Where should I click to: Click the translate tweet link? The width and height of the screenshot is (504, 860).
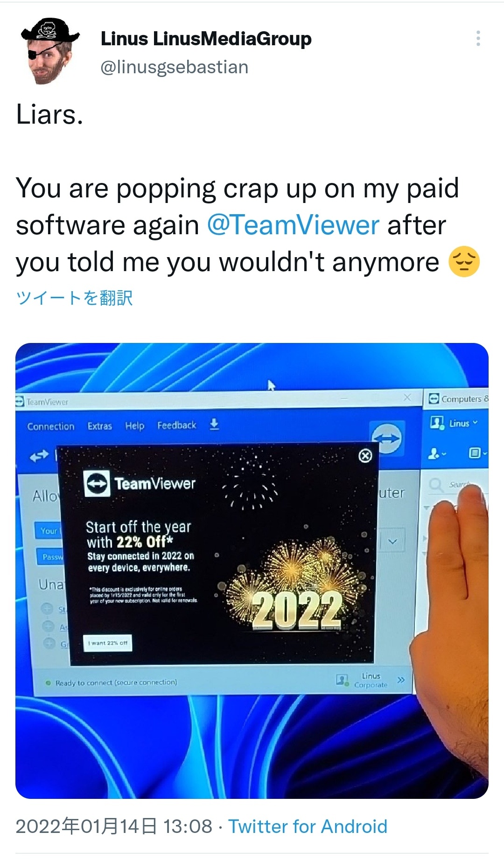tap(75, 298)
